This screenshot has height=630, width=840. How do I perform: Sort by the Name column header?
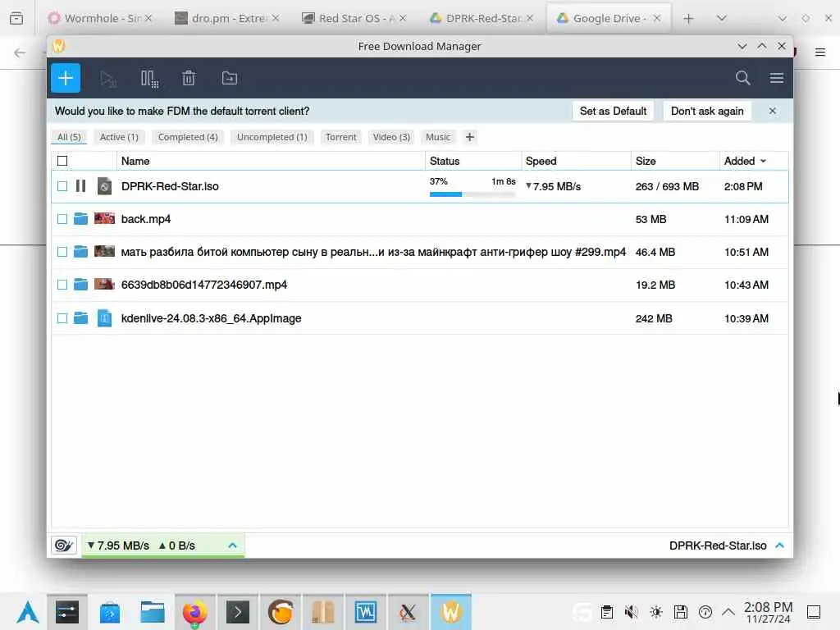271,161
